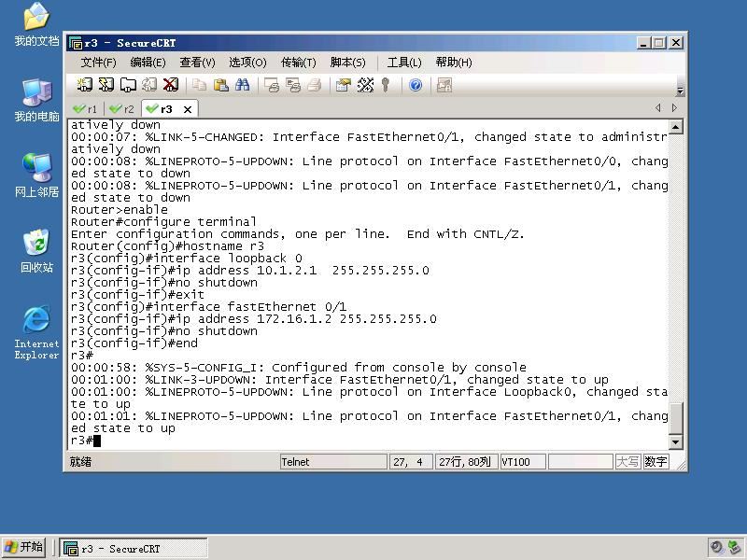
Task: Click the Public Key Assistant key icon
Action: click(386, 85)
